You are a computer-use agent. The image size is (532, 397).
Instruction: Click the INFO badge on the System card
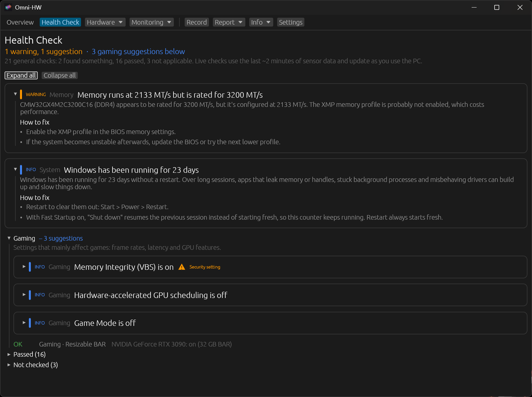[31, 169]
